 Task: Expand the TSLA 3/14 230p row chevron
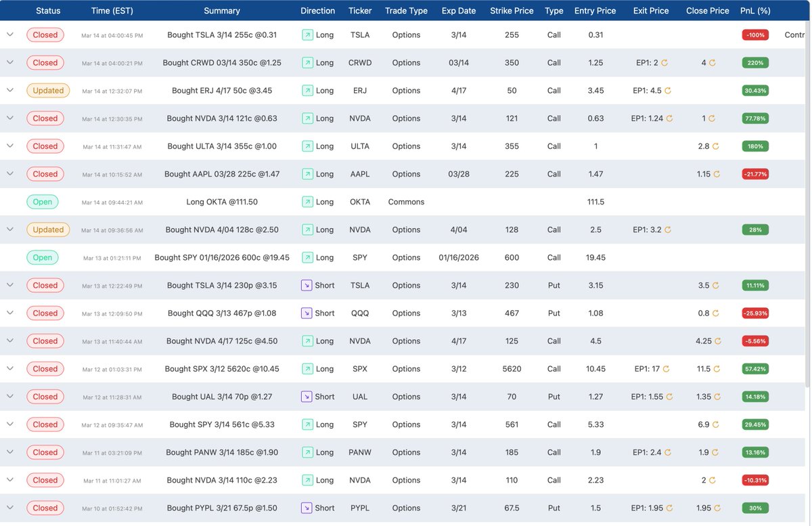pos(10,285)
